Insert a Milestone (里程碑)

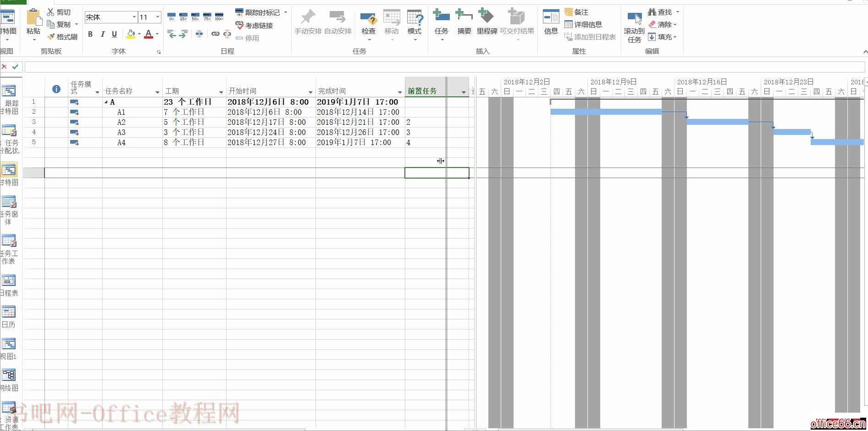pyautogui.click(x=487, y=22)
